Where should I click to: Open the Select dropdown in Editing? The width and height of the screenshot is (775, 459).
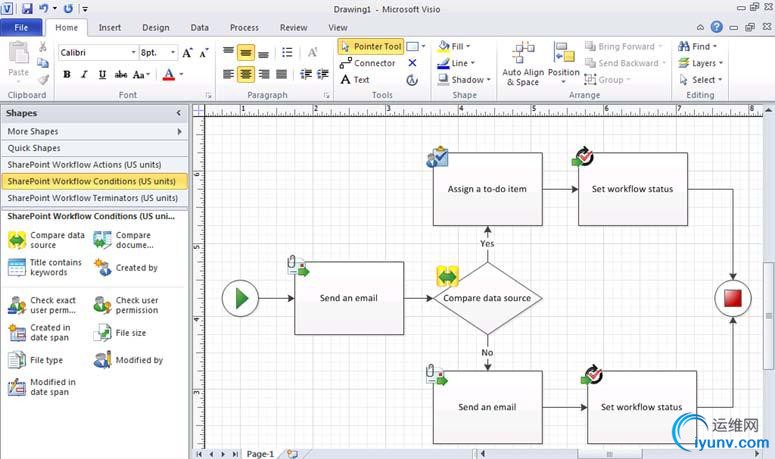click(x=700, y=80)
